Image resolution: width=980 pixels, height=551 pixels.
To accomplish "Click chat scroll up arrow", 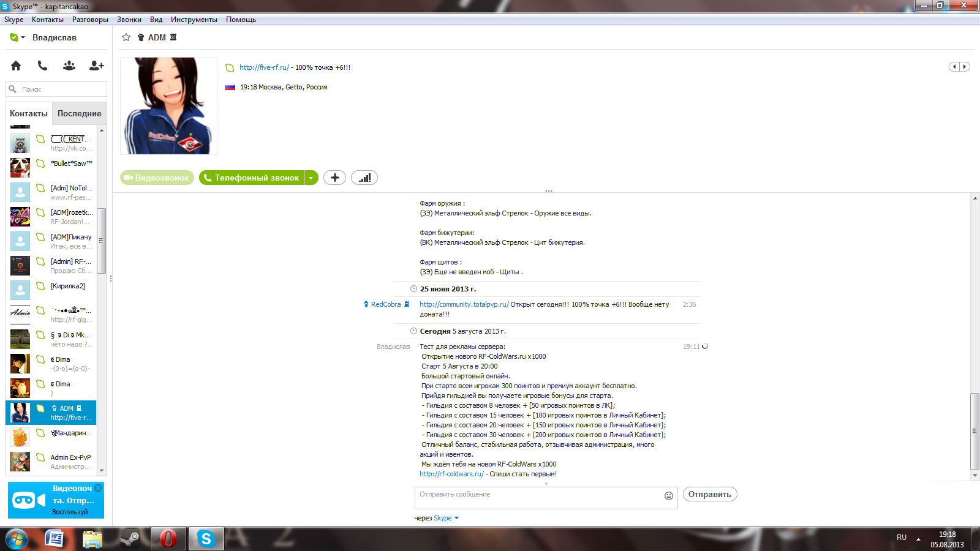I will 975,198.
